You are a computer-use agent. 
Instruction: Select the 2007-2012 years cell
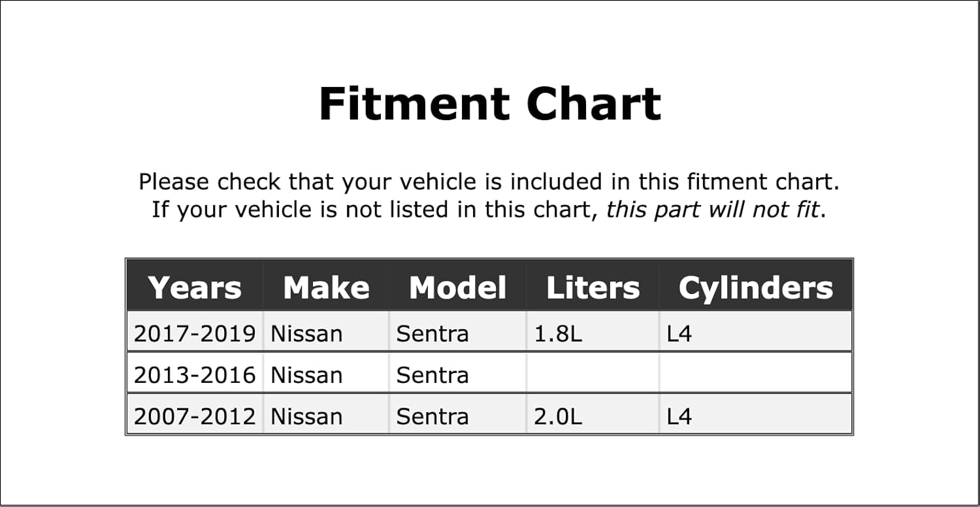tap(195, 416)
